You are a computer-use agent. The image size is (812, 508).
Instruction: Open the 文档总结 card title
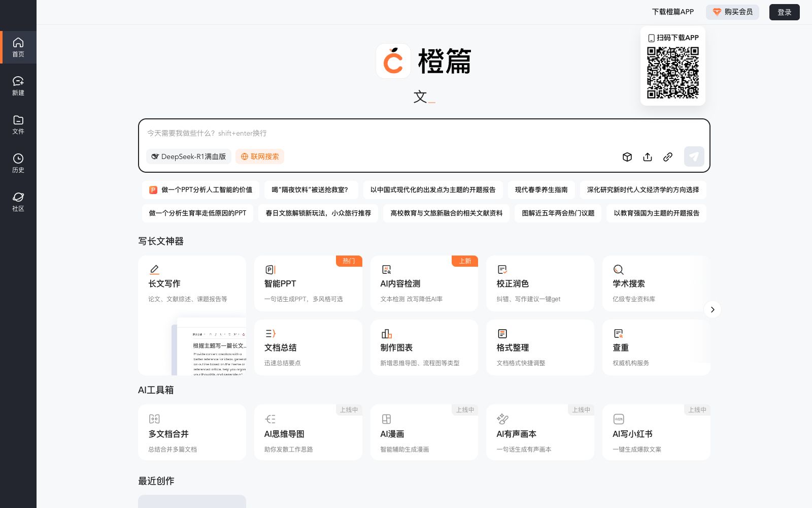[281, 347]
